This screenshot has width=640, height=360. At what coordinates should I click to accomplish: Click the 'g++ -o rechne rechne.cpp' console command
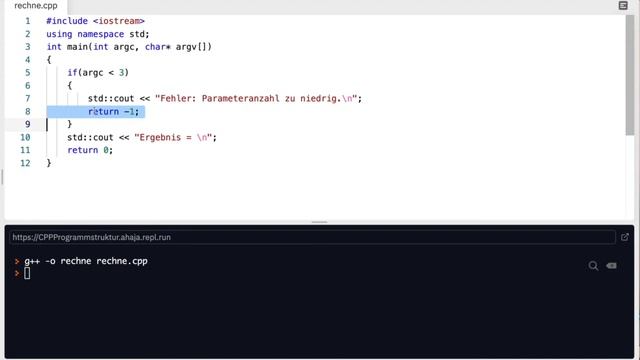pyautogui.click(x=86, y=261)
